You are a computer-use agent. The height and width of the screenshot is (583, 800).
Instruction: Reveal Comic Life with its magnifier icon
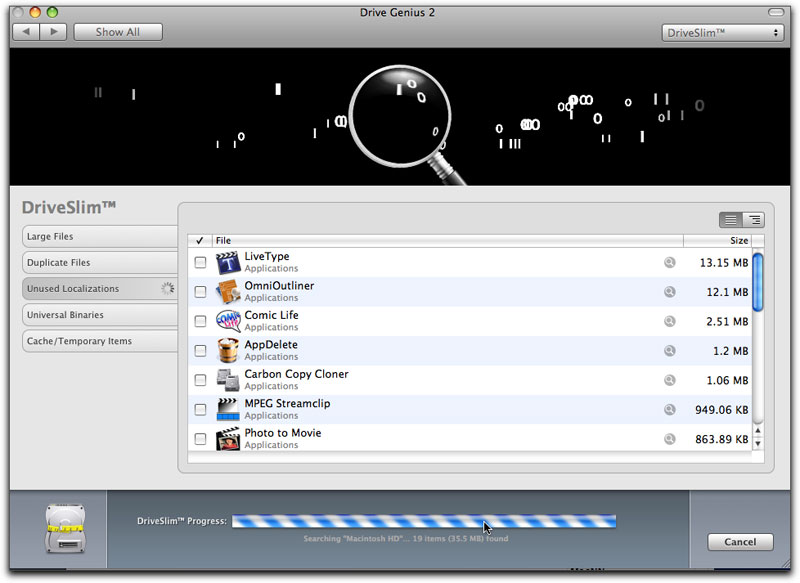(x=669, y=321)
